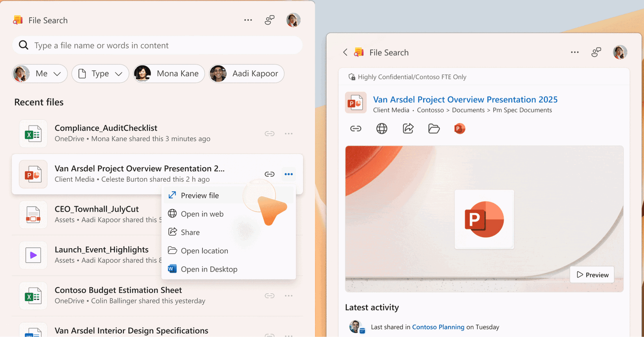Click the open folder location icon in preview
This screenshot has width=644, height=337.
click(x=434, y=129)
